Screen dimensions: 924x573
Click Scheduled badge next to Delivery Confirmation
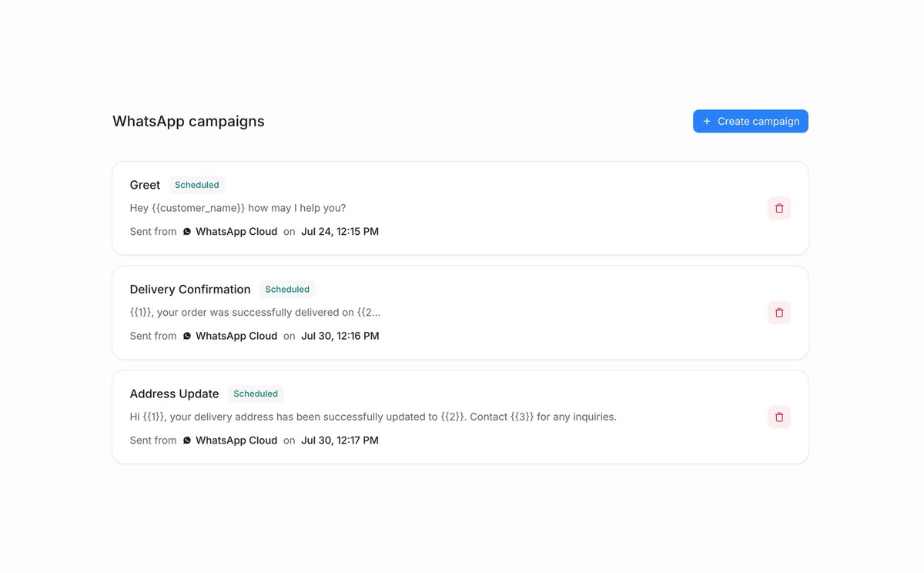pyautogui.click(x=287, y=290)
